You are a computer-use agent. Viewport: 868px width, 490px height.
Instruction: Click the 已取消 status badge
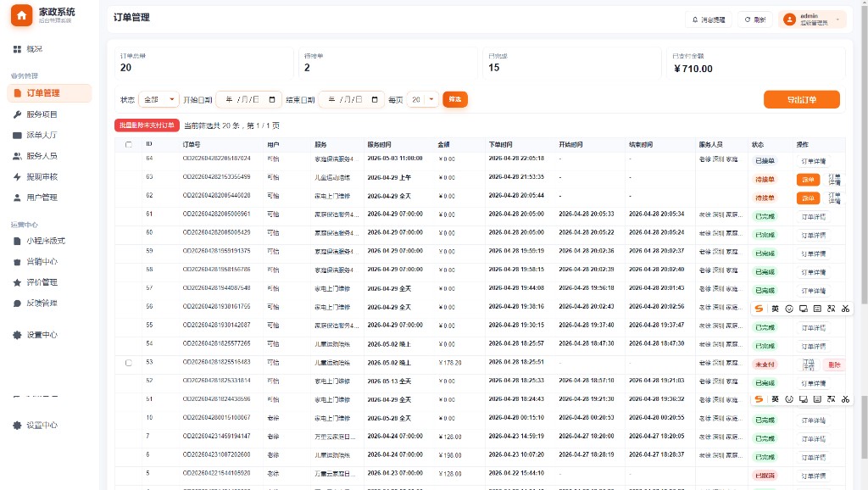[765, 476]
